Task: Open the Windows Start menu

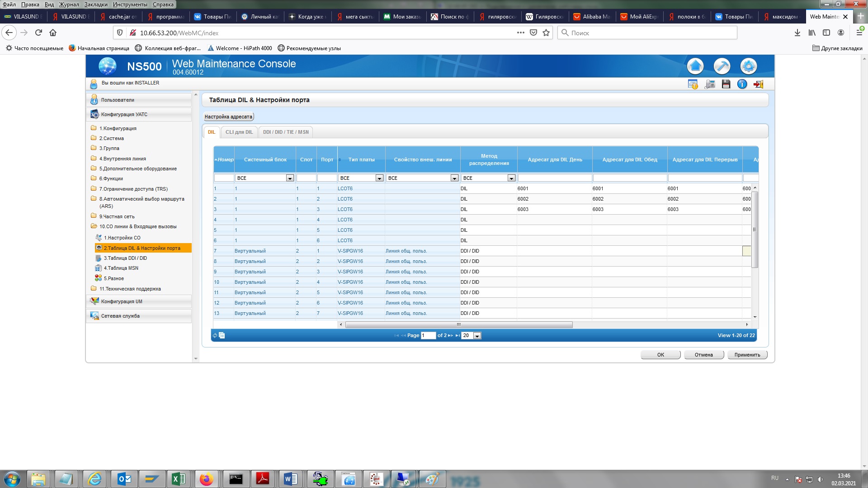Action: (12, 479)
